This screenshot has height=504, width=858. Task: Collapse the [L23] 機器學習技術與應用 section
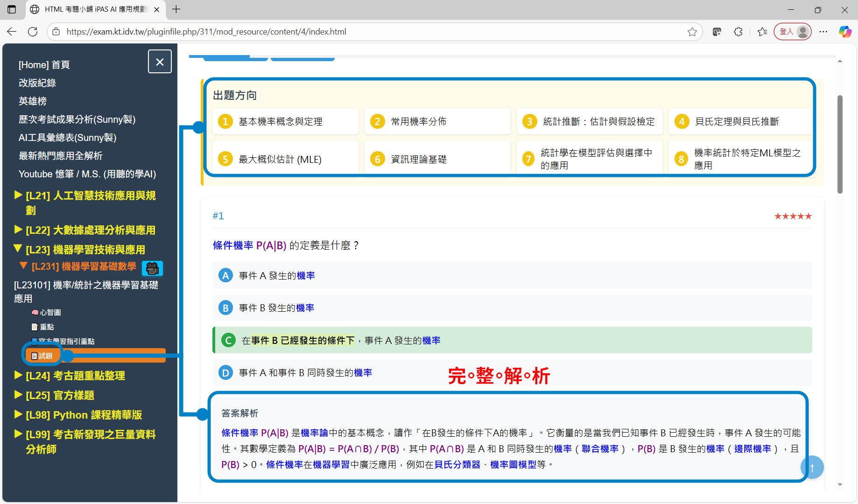click(x=18, y=249)
